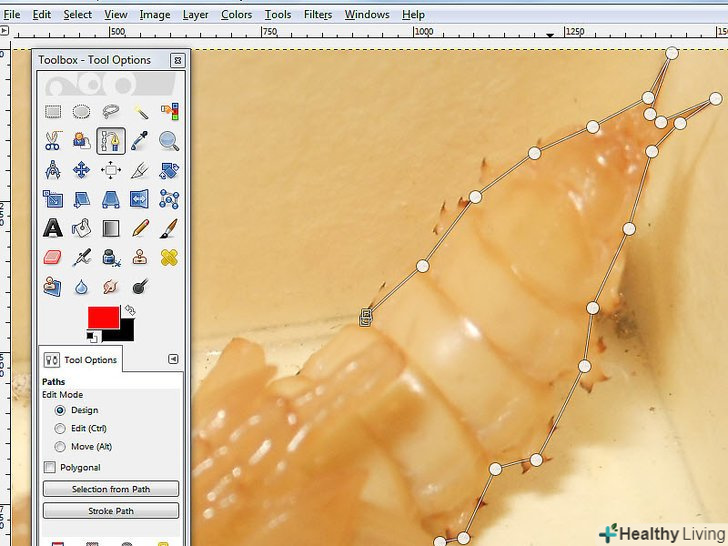Choose the Pencil tool
Image resolution: width=728 pixels, height=546 pixels.
140,228
